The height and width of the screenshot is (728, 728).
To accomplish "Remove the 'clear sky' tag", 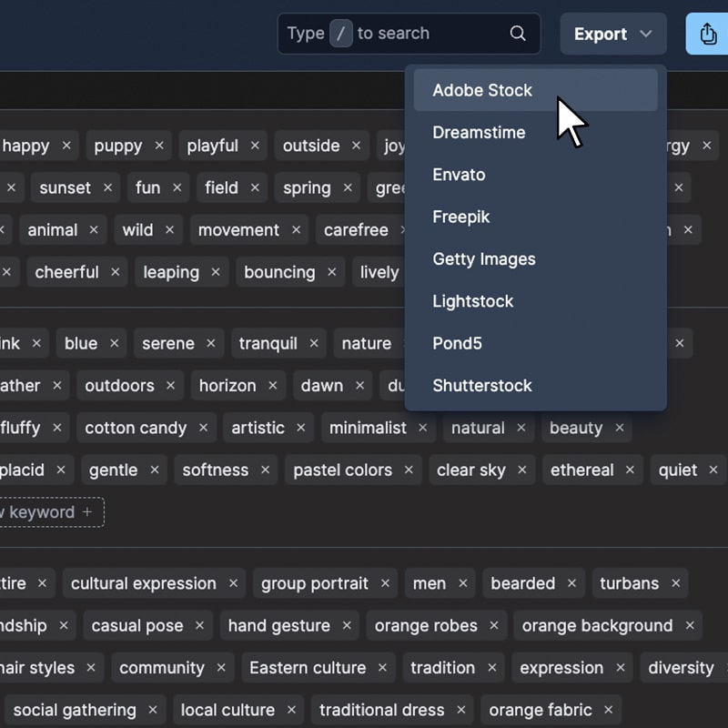I will [522, 470].
